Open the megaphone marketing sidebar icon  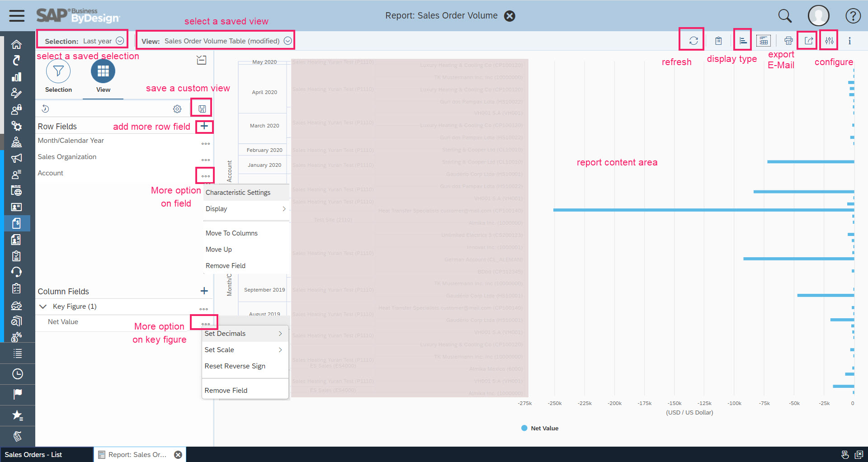click(17, 158)
